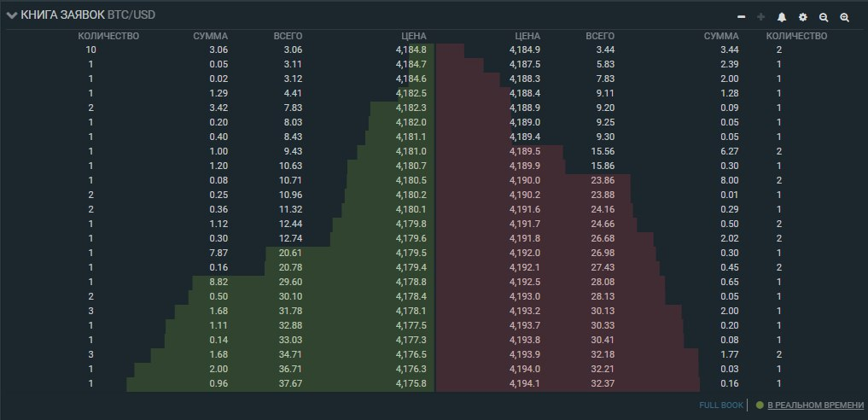Open order book alerts bell icon

pyautogui.click(x=782, y=17)
